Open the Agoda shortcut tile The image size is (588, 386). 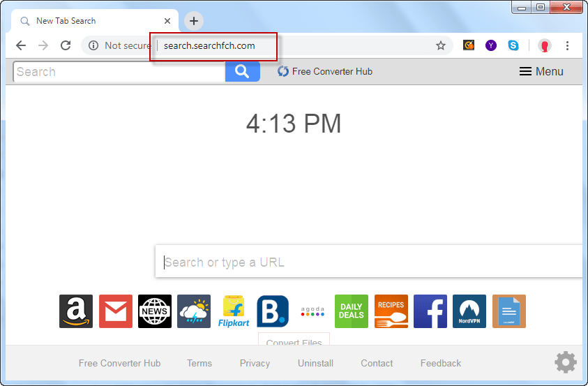[x=312, y=311]
